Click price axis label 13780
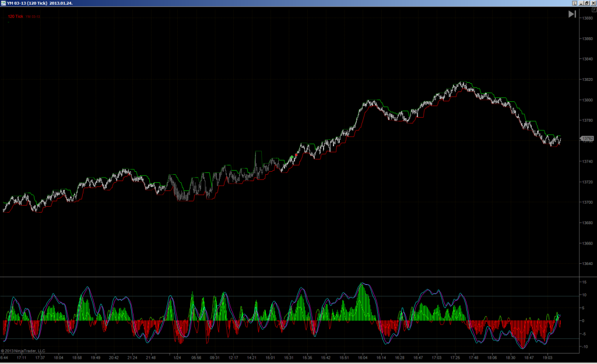Viewport: 597px width, 364px height. [x=588, y=120]
